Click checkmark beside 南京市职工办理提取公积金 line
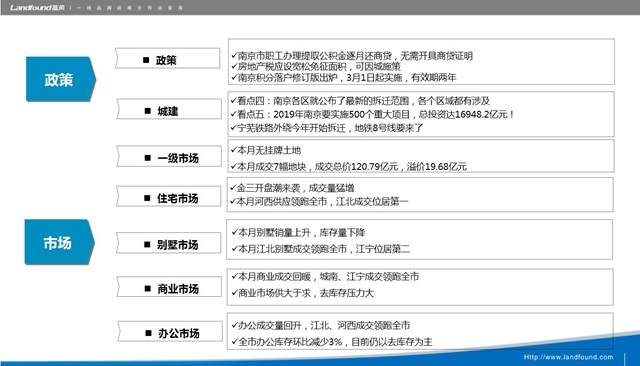 (234, 55)
